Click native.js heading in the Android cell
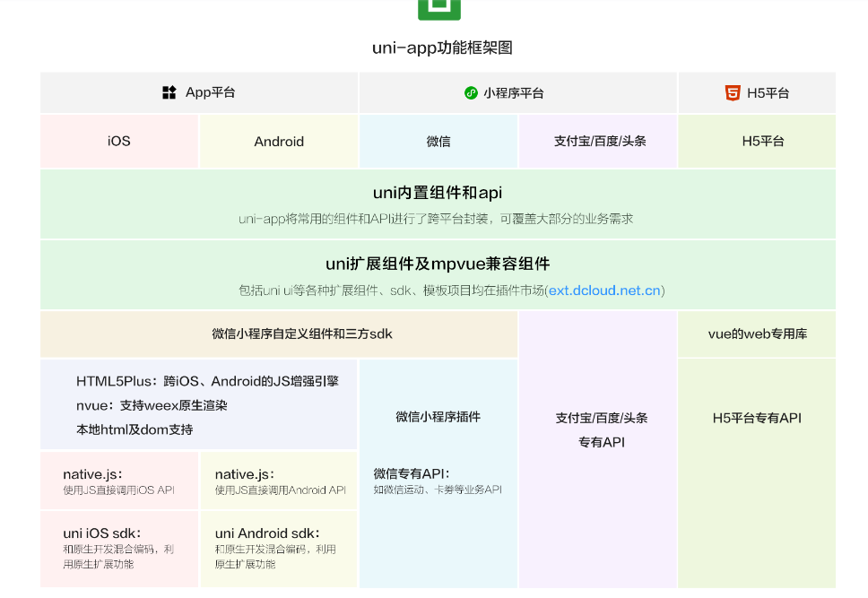Image resolution: width=868 pixels, height=598 pixels. coord(245,474)
